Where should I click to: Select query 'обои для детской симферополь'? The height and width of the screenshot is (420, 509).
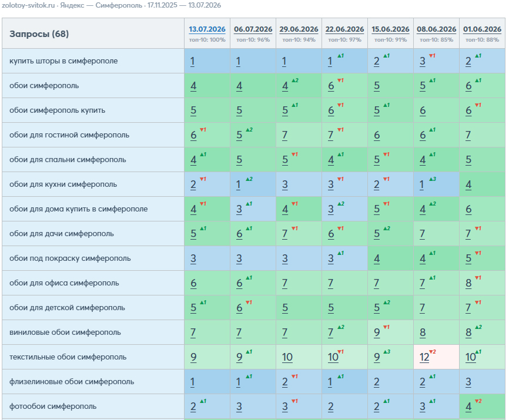point(67,307)
